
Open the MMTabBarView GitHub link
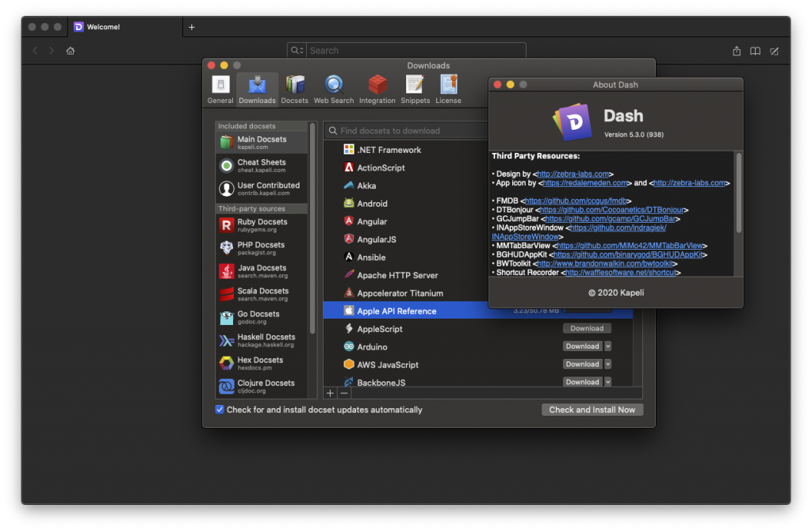pyautogui.click(x=630, y=246)
